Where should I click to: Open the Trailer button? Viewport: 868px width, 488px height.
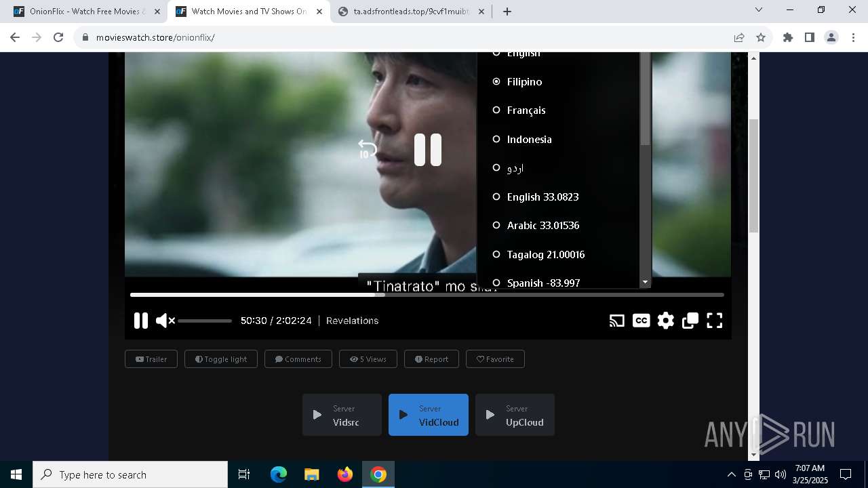pos(151,359)
